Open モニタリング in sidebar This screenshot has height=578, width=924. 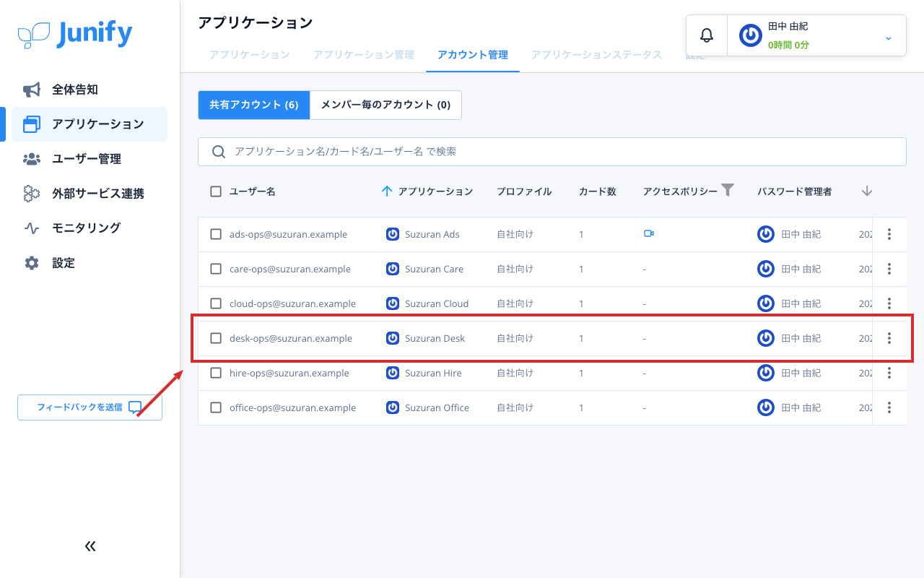(x=90, y=228)
